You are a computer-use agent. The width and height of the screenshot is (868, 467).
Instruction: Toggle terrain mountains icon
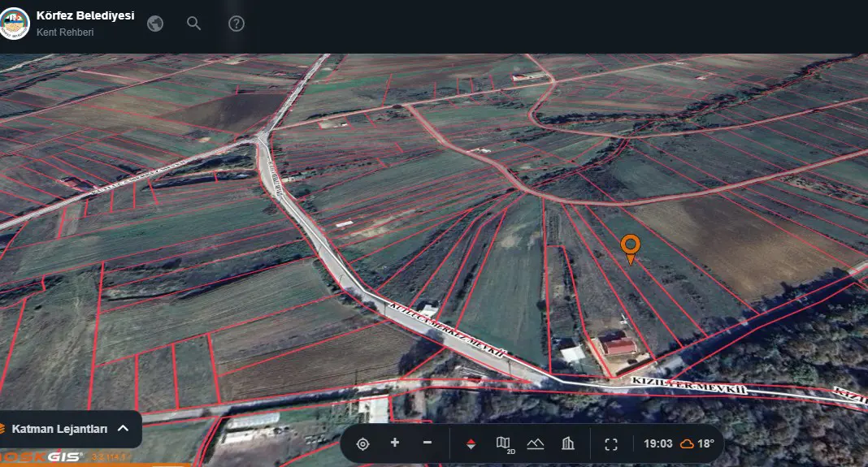(536, 443)
